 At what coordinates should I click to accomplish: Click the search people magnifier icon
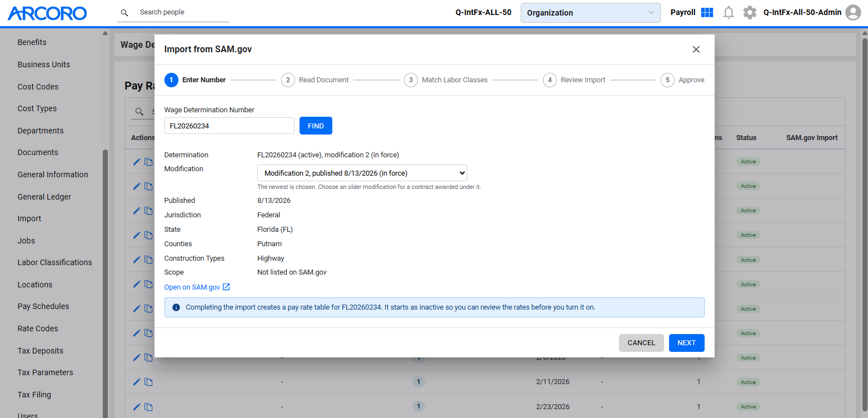(124, 13)
